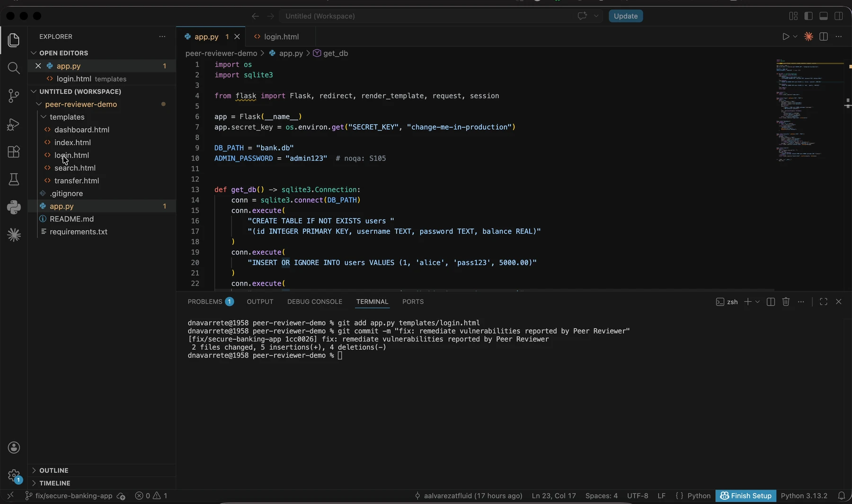Screen dimensions: 852x504
Task: Open the new terminal launch profile dropdown
Action: 757,301
